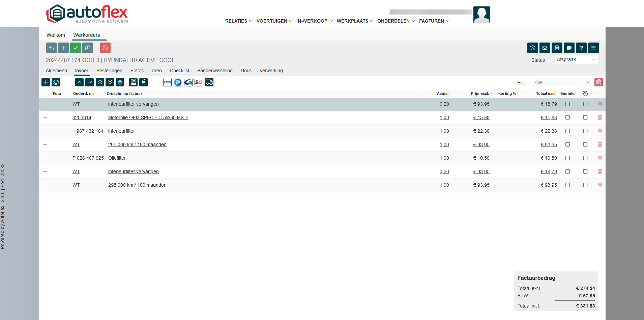
Task: Tick Besteld checkbox for Motorolie OEM SPECIFIC row
Action: [567, 117]
